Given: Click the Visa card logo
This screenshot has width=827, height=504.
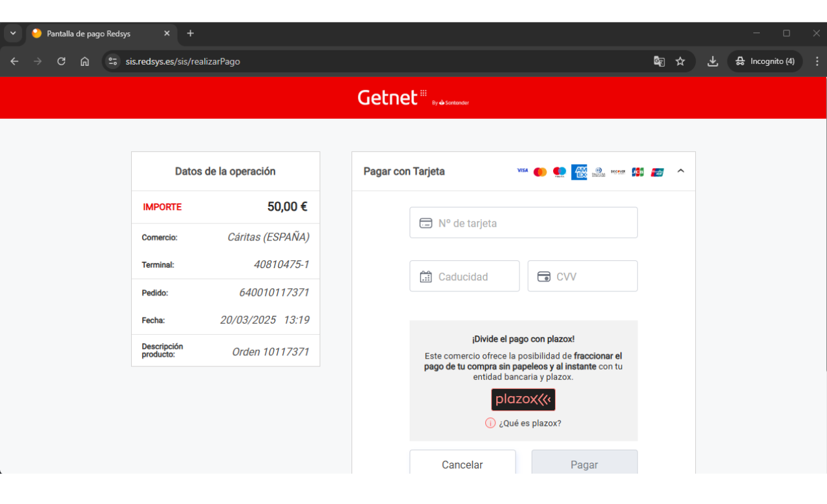Looking at the screenshot, I should (522, 171).
